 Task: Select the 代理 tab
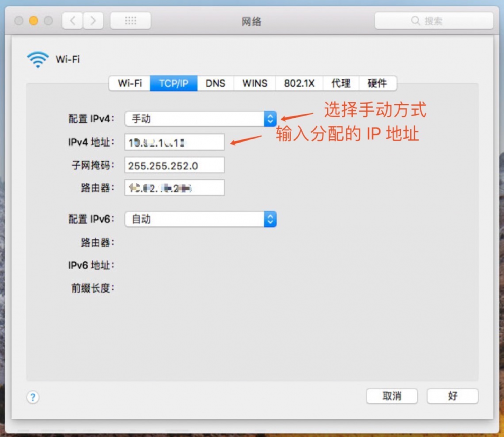pos(341,83)
